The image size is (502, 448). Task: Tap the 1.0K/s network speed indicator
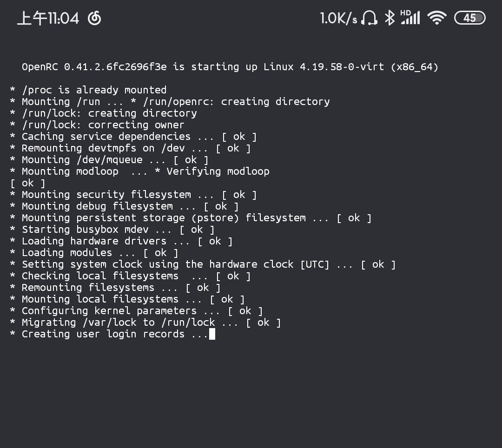pyautogui.click(x=338, y=19)
